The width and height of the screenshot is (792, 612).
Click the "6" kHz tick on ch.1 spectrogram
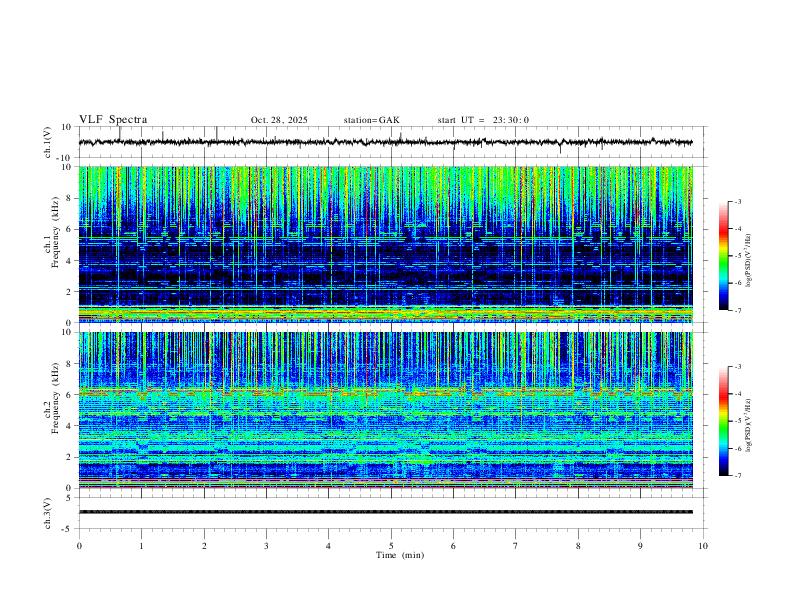(x=69, y=229)
